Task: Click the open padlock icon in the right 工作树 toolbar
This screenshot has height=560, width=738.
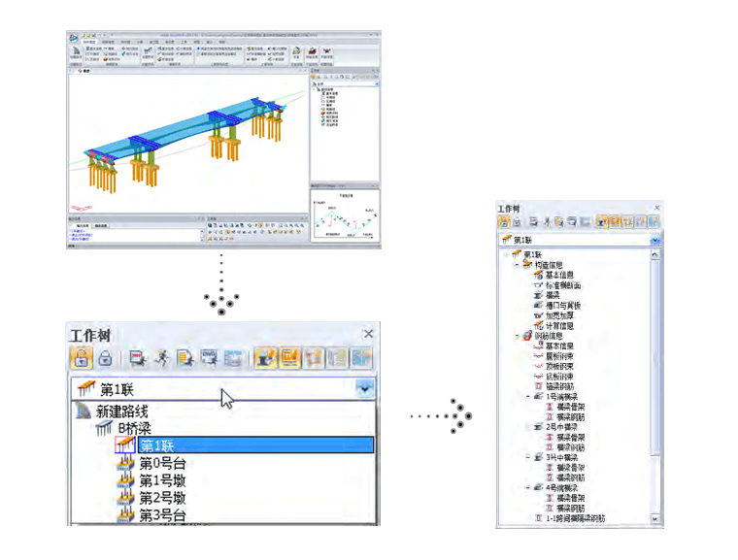Action: pyautogui.click(x=504, y=221)
